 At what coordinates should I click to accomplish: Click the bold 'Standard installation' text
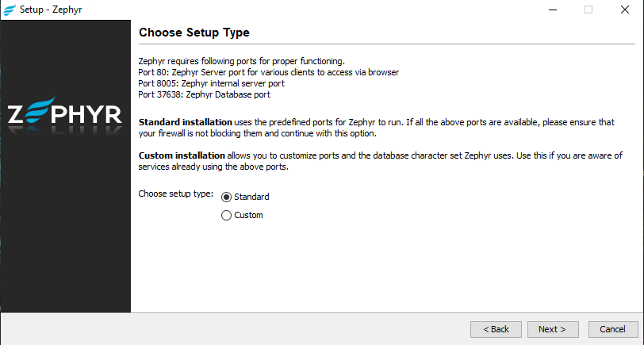185,122
